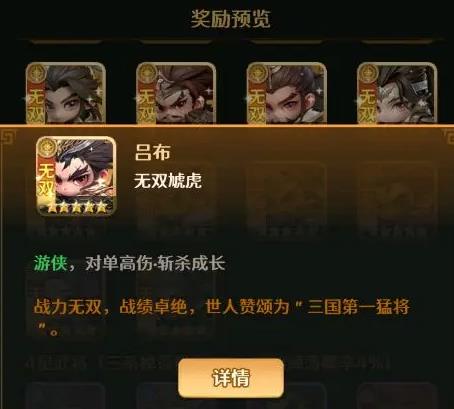
Task: Click the popup's top-right corner ornament
Action: point(448,136)
